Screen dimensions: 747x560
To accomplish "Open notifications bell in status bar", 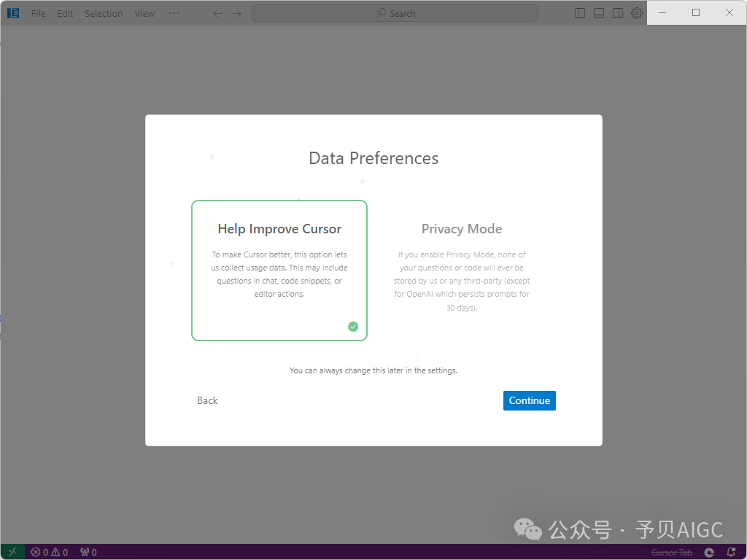I will (731, 553).
